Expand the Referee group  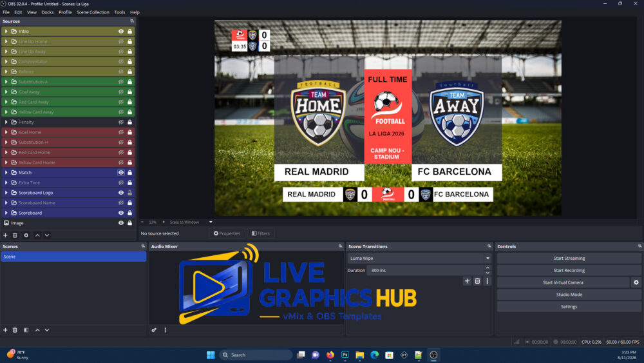[6, 72]
